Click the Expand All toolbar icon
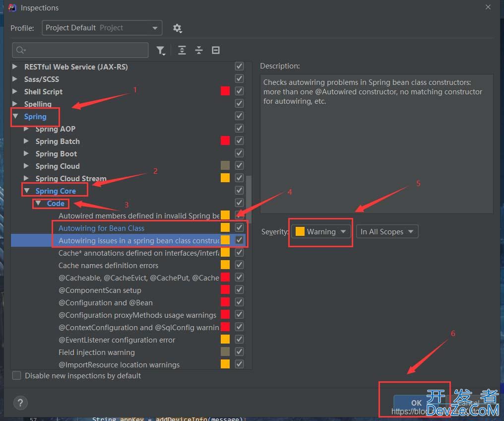504x421 pixels. [x=182, y=50]
